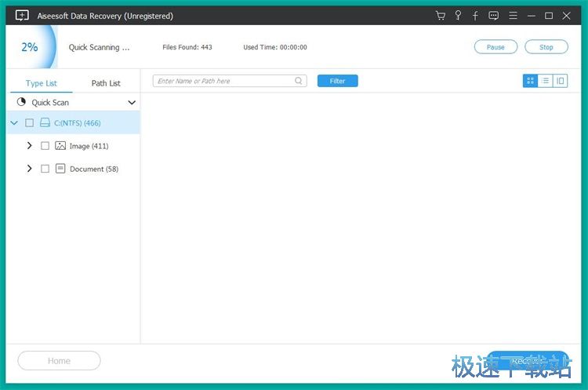The height and width of the screenshot is (390, 588).
Task: Click the search magnifier icon
Action: [299, 81]
